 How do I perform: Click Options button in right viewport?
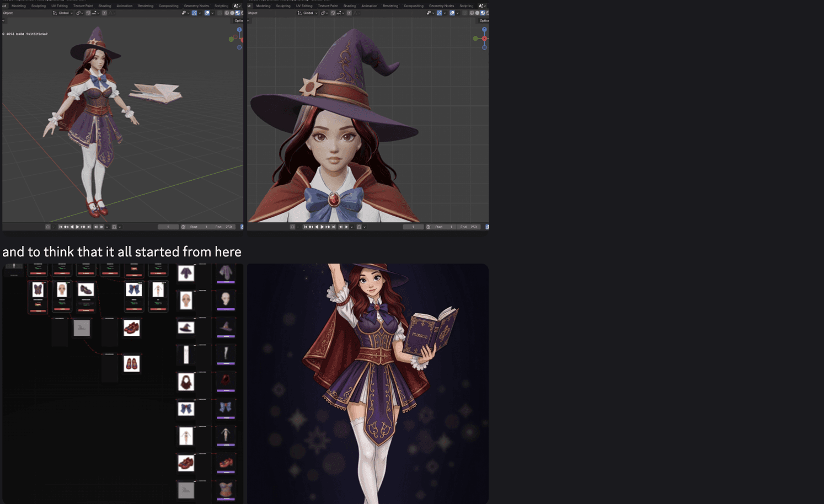pyautogui.click(x=484, y=20)
